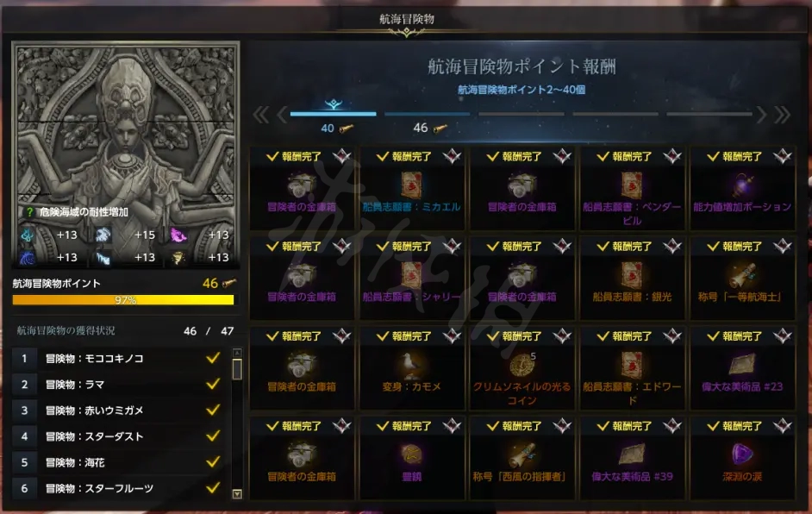This screenshot has width=812, height=514.
Task: Click the 羅鏡 compass reward icon
Action: click(x=412, y=454)
